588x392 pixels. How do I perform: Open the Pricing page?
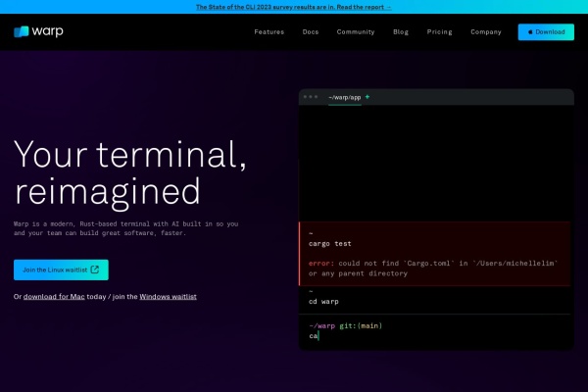click(439, 32)
